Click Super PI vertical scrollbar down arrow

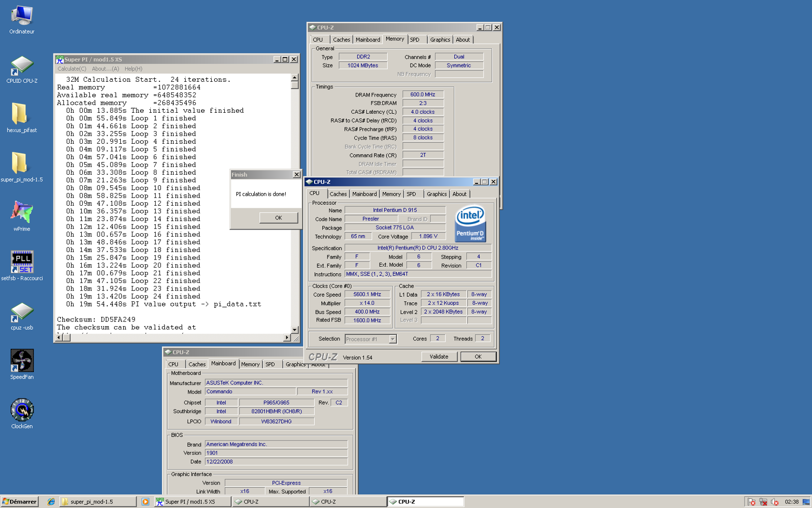(294, 330)
